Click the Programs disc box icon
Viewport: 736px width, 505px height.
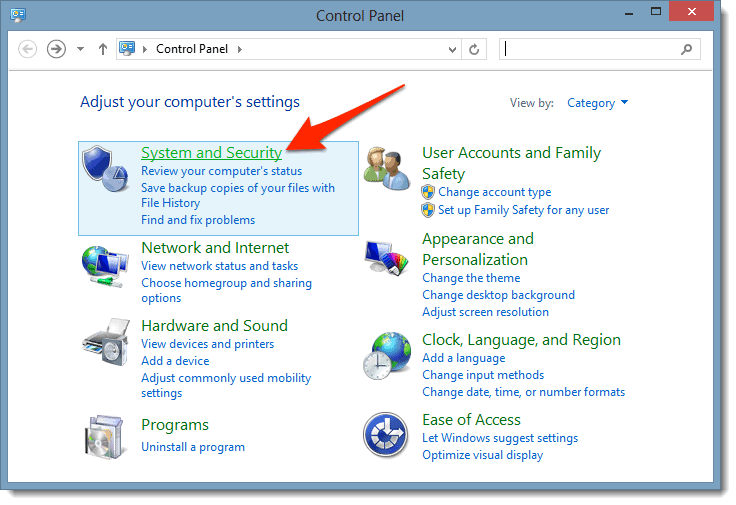105,436
